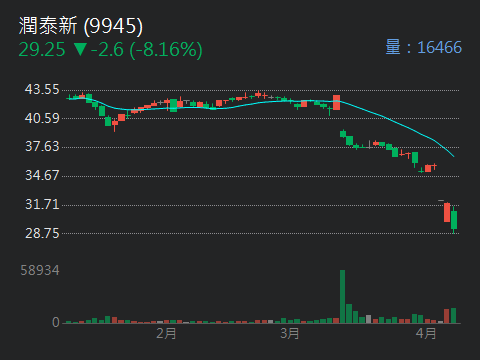The width and height of the screenshot is (480, 360).
Task: Click the gray volume bar in mid-March
Action: coord(368,319)
